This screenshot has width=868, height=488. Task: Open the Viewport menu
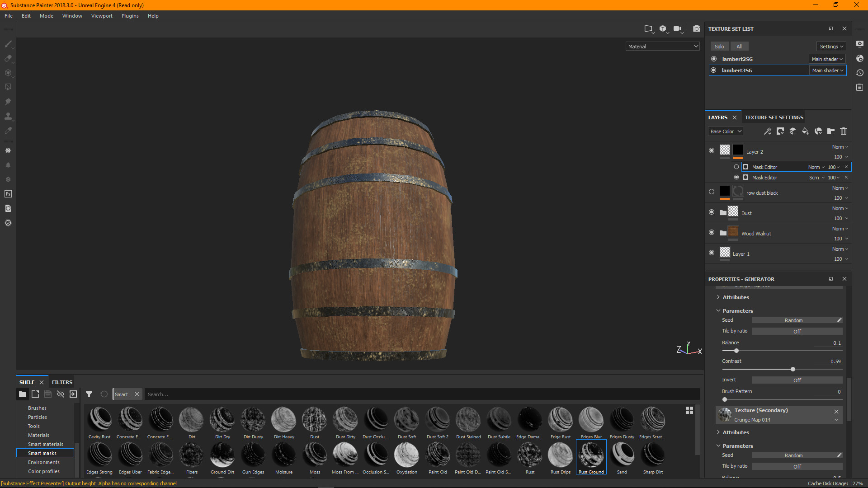click(x=101, y=15)
